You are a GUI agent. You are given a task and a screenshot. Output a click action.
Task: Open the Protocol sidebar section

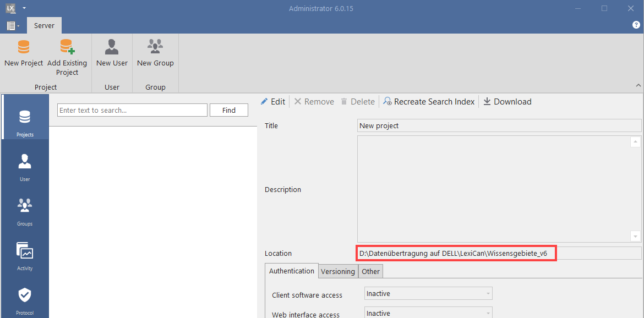point(25,299)
